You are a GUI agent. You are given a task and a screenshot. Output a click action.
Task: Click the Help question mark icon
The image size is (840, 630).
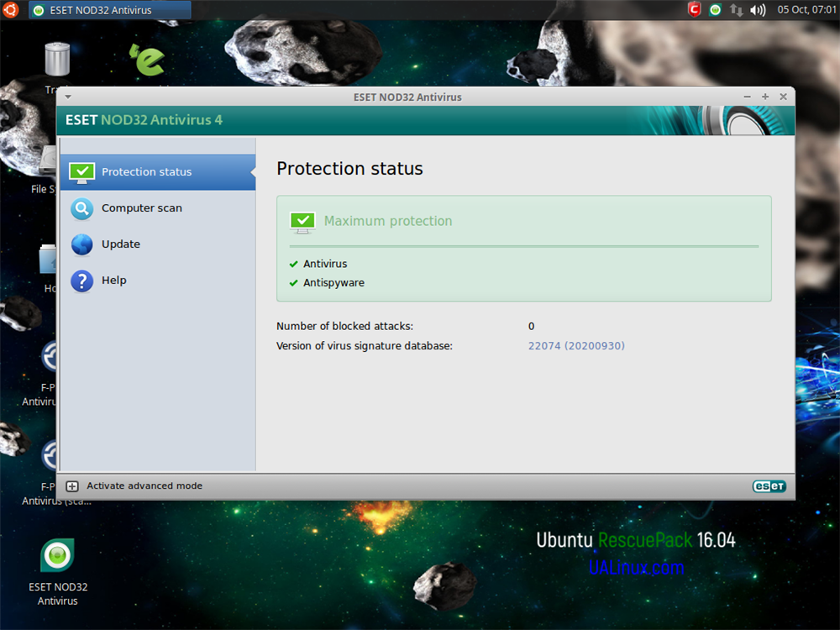coord(82,281)
